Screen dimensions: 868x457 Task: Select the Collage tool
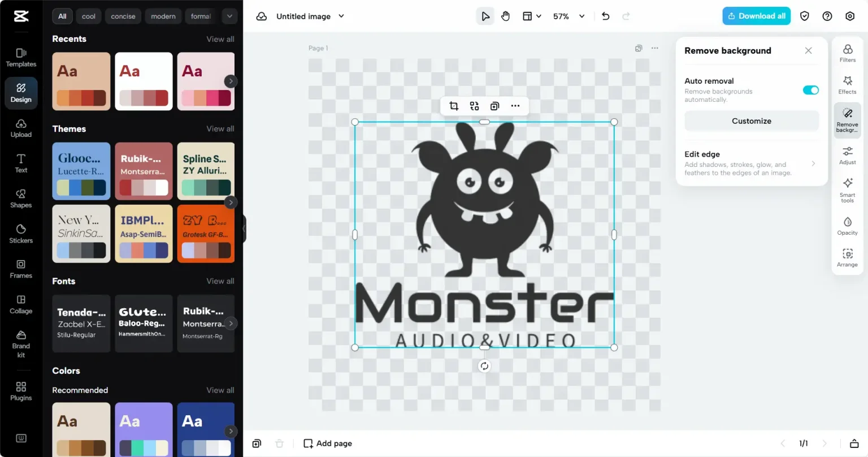point(21,304)
